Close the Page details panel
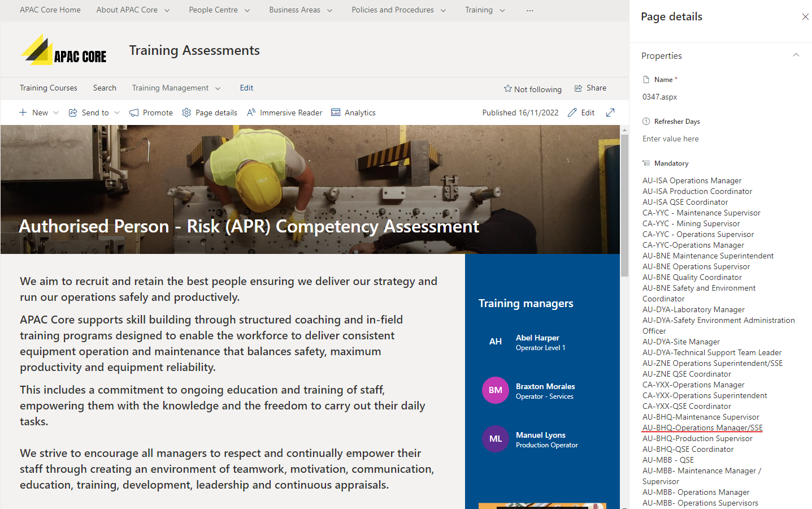The width and height of the screenshot is (812, 509). (805, 17)
